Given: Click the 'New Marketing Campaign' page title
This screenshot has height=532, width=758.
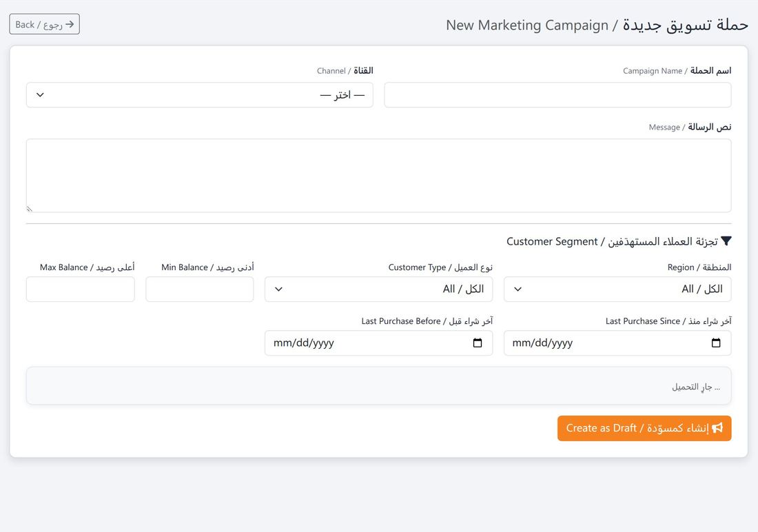Looking at the screenshot, I should pos(597,25).
